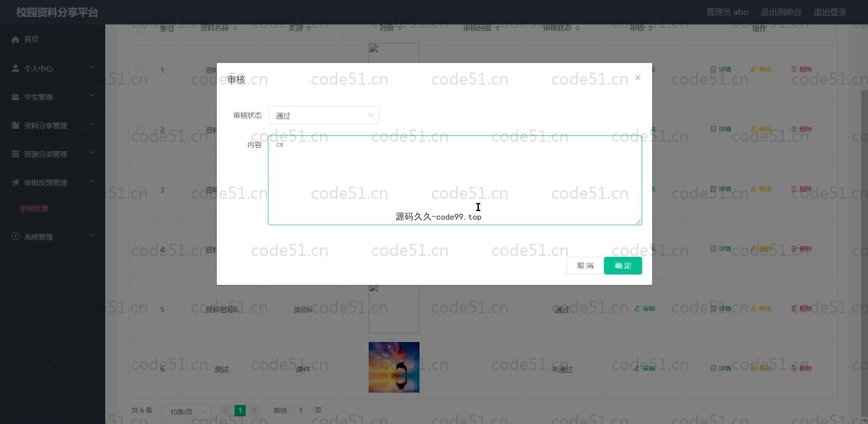
Task: Click the compass icon beside 系统管理
Action: 15,236
